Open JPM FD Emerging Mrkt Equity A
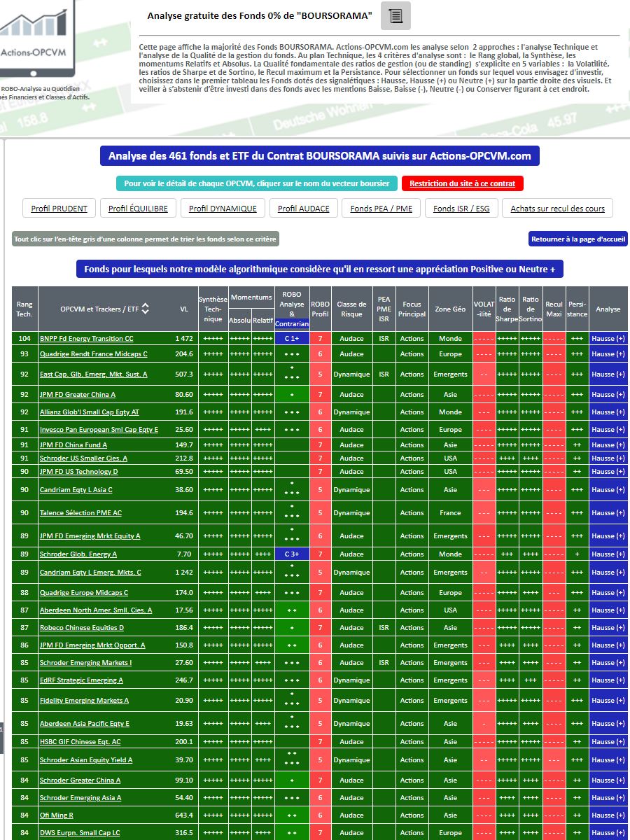Viewport: 630px width, 840px height. point(90,536)
